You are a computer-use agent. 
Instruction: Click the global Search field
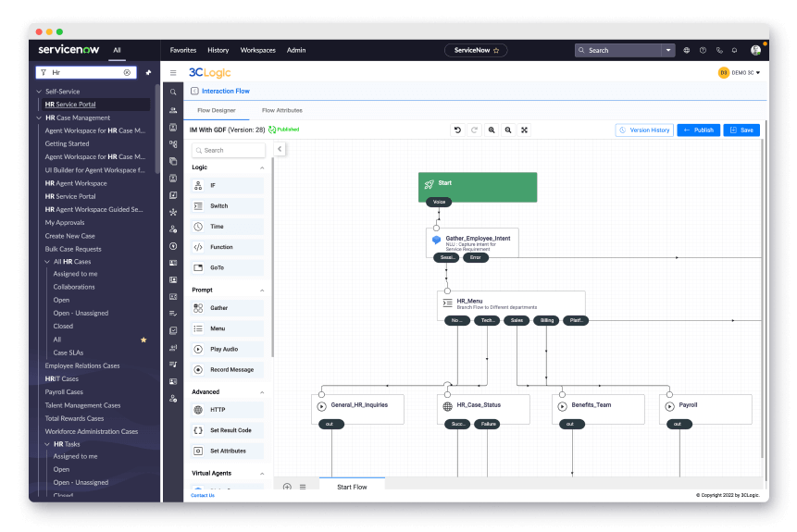(x=618, y=50)
